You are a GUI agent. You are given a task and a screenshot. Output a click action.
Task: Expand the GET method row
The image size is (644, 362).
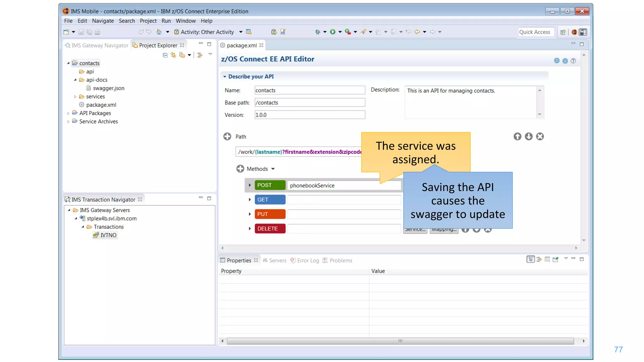[x=250, y=200]
